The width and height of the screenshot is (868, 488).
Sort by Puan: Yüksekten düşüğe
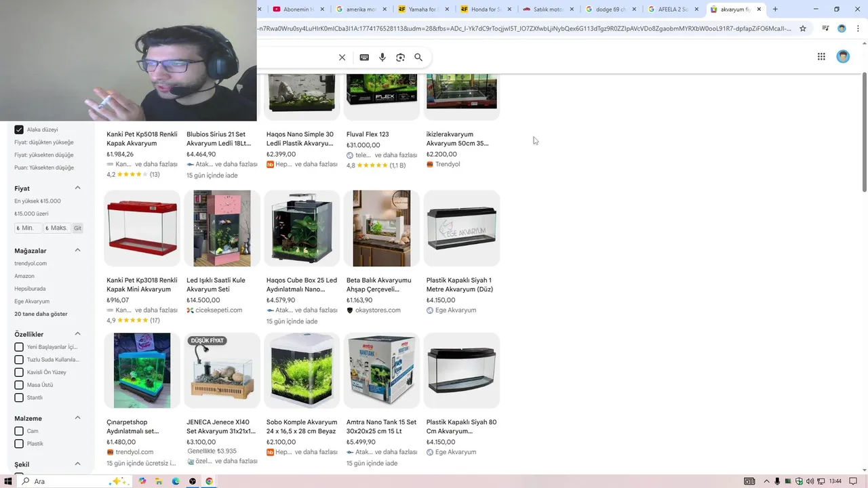[x=44, y=167]
